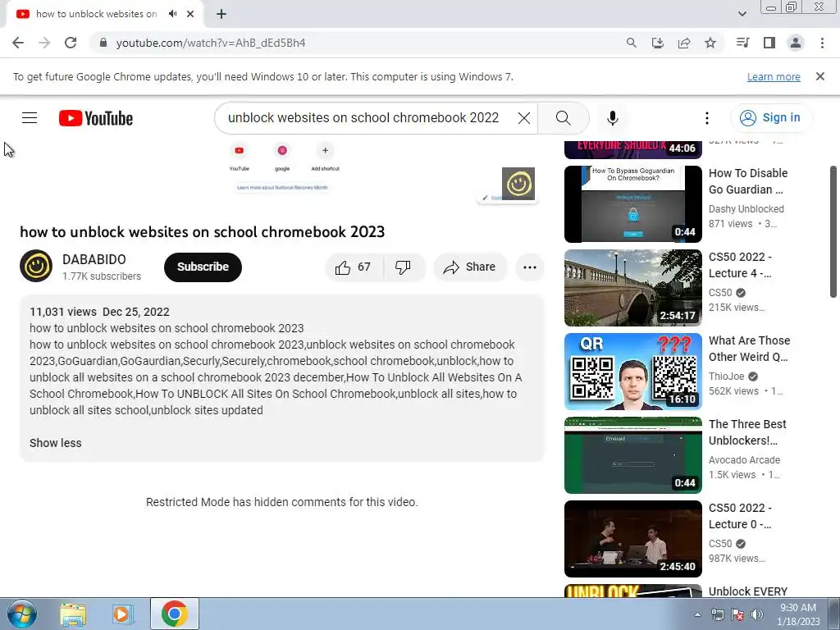The image size is (840, 630).
Task: Open the DABABIDO channel name link
Action: pos(94,259)
